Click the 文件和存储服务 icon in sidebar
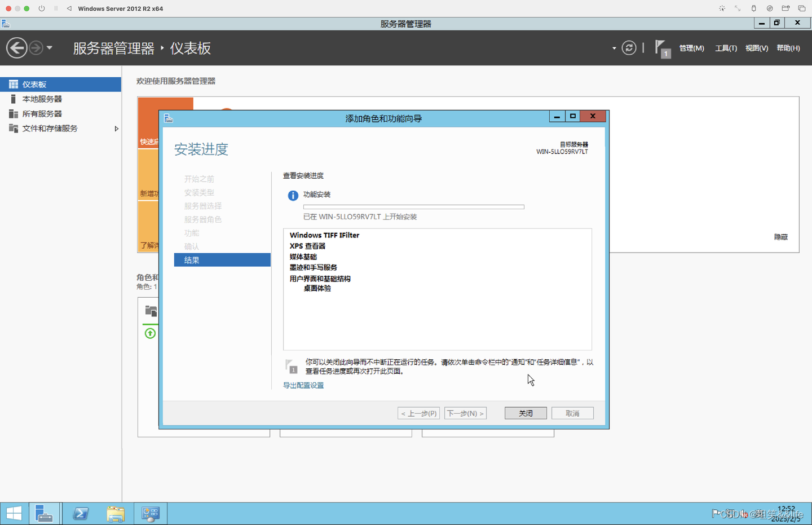 tap(14, 129)
